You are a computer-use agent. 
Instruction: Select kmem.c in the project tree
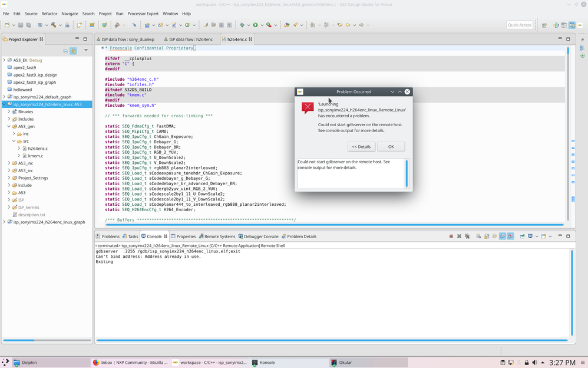35,156
